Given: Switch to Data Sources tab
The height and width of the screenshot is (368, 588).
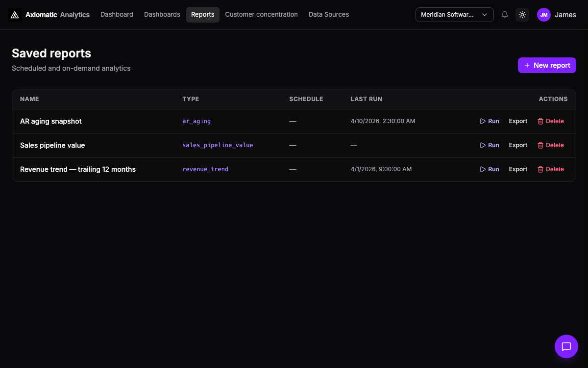Looking at the screenshot, I should (329, 15).
